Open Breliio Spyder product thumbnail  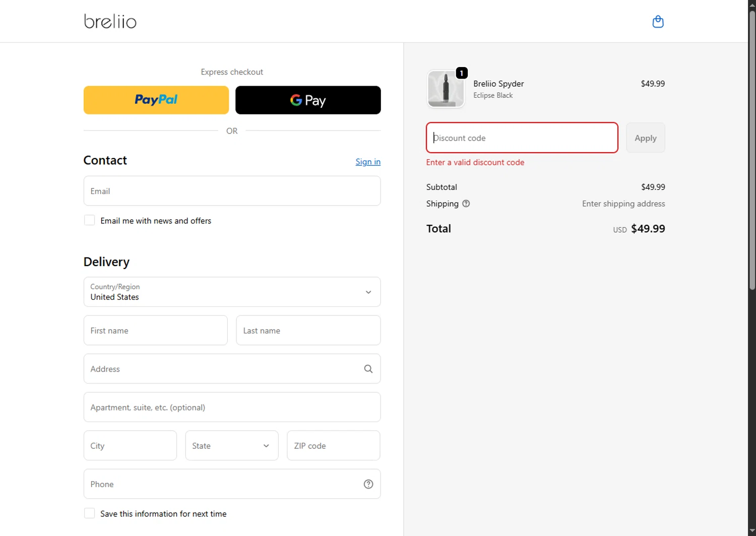[446, 89]
